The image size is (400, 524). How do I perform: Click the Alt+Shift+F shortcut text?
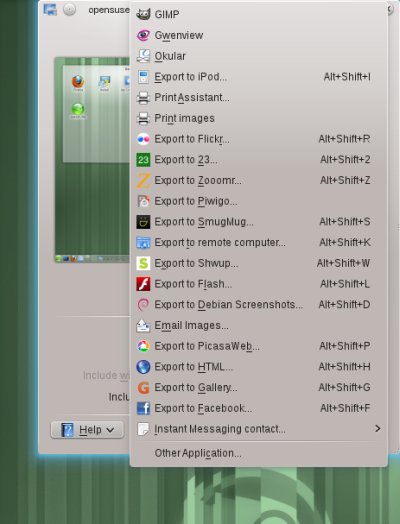coord(345,408)
